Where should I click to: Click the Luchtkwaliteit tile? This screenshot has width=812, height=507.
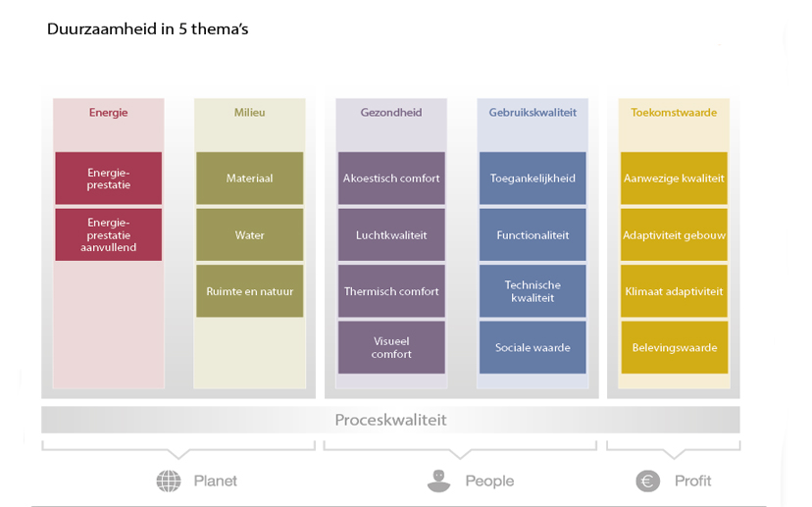(x=391, y=234)
